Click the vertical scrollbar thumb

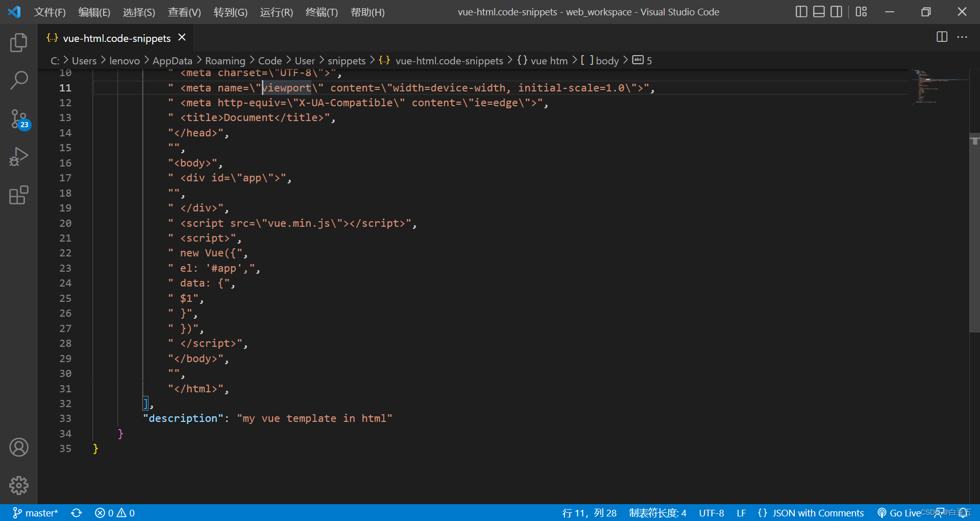click(x=974, y=233)
